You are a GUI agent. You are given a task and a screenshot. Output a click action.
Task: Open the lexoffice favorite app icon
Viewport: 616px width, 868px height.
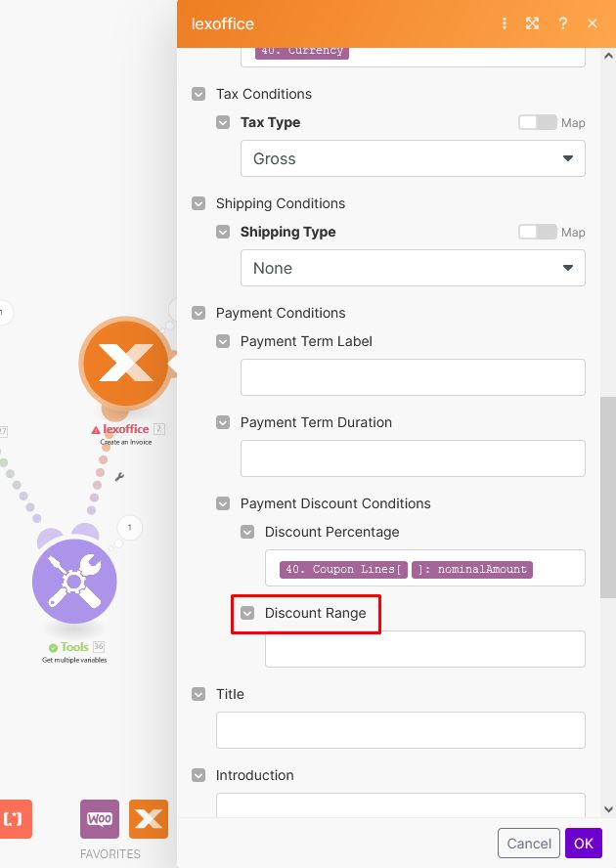[x=149, y=819]
